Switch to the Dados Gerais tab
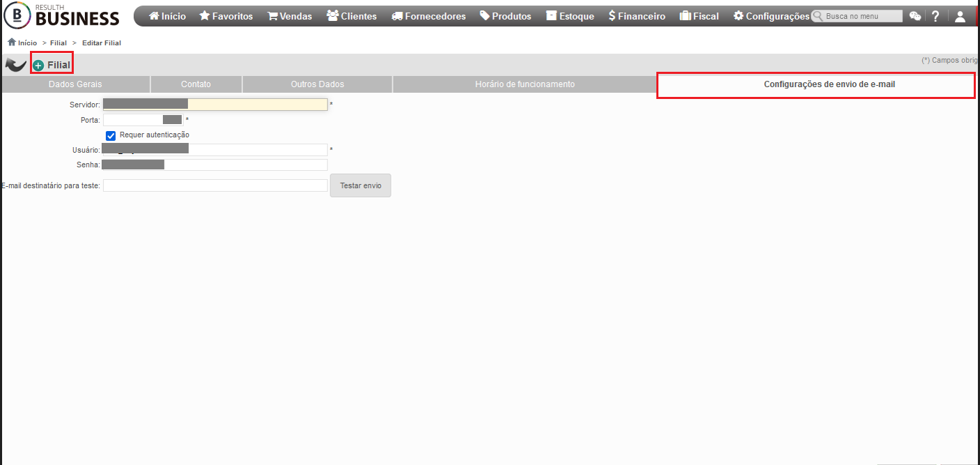The width and height of the screenshot is (980, 465). click(x=75, y=84)
